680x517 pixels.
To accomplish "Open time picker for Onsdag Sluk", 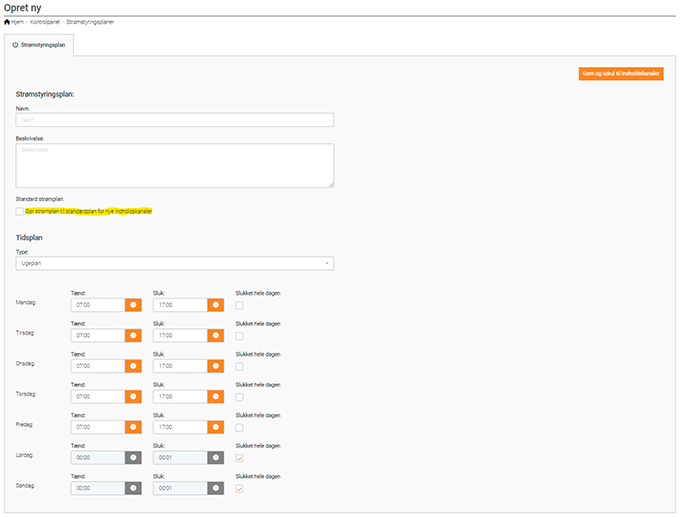I will (x=215, y=366).
